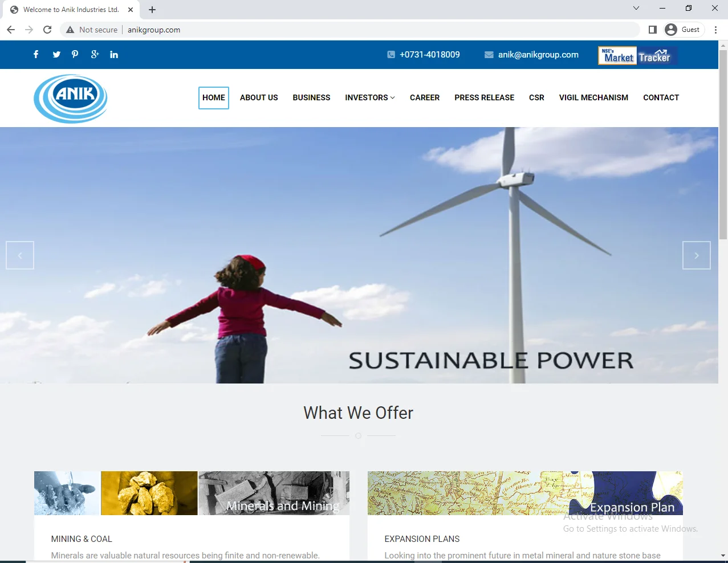This screenshot has height=563, width=728.
Task: Open the LinkedIn icon link
Action: click(114, 55)
